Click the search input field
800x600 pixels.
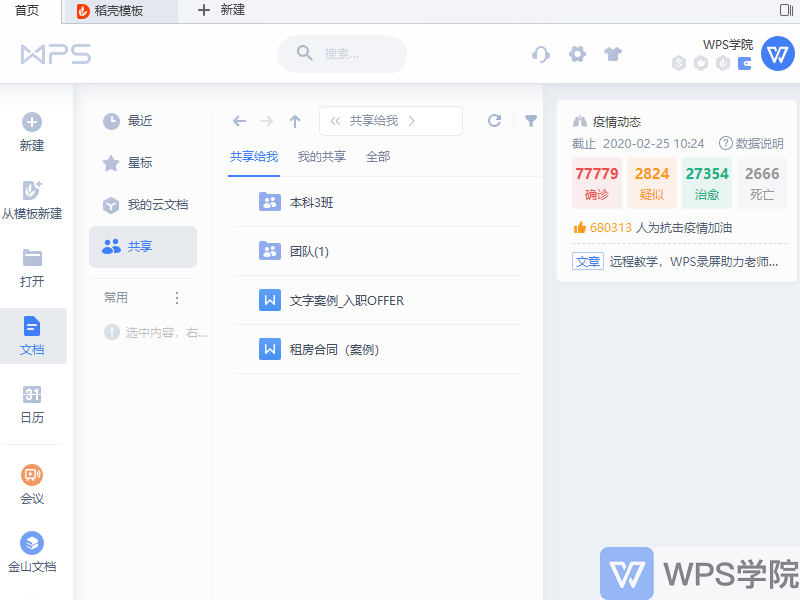(342, 54)
